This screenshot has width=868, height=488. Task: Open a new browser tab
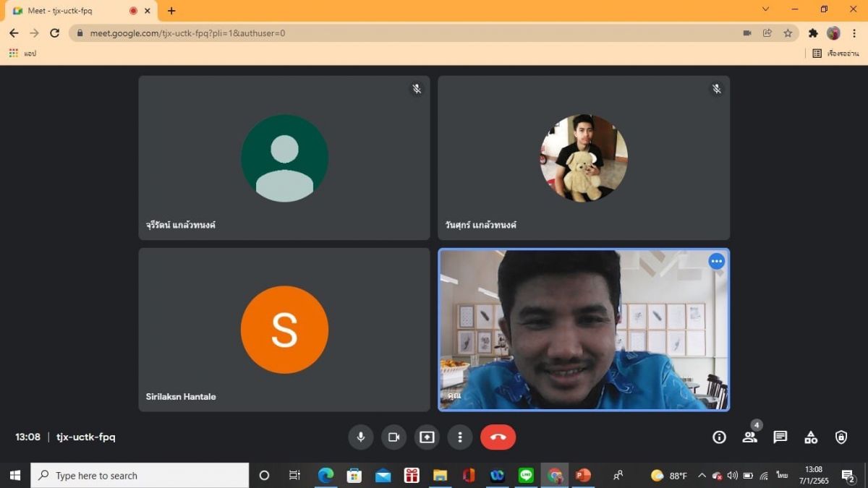[x=171, y=11]
